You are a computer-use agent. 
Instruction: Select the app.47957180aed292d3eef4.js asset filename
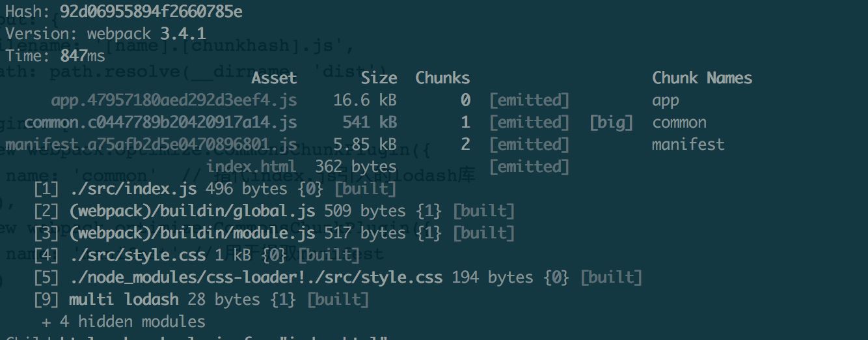point(174,100)
